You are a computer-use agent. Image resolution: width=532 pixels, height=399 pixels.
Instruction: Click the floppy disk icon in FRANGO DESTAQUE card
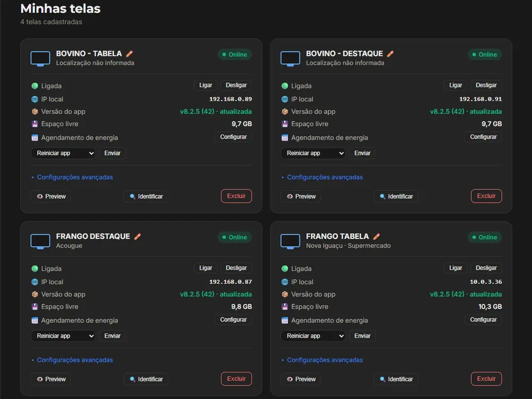(x=35, y=306)
